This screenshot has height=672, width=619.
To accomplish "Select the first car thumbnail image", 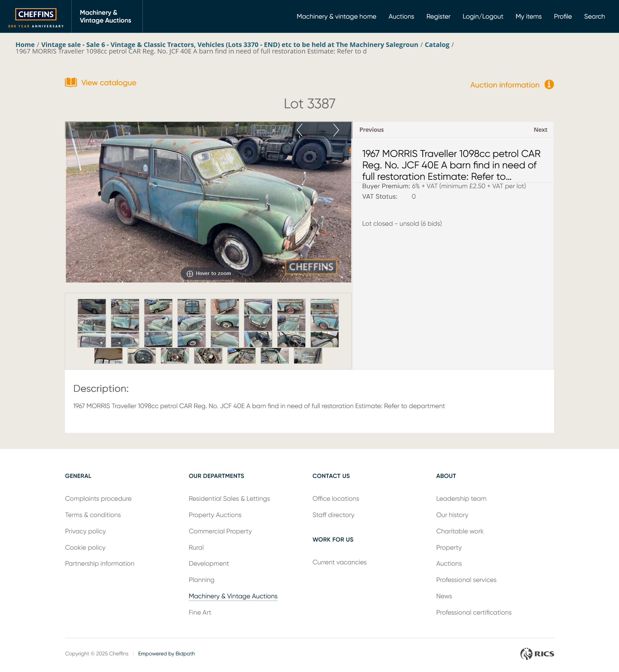I will 91,307.
